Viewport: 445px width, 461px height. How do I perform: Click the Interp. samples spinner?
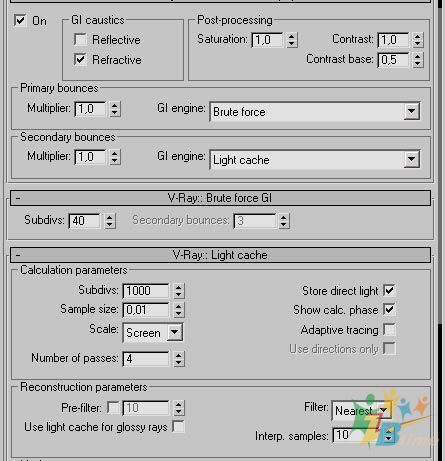coord(388,435)
